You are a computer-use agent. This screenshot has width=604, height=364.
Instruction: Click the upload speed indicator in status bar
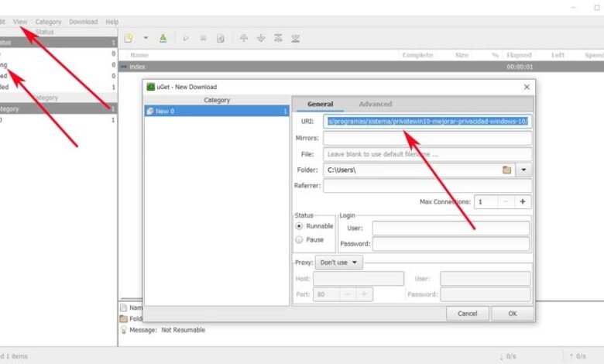[x=578, y=356]
